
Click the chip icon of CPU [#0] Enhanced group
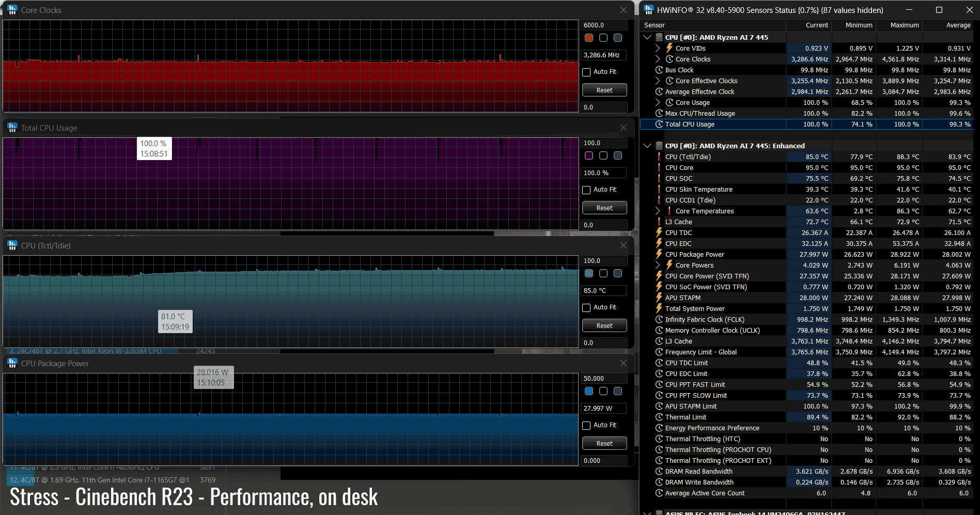659,146
